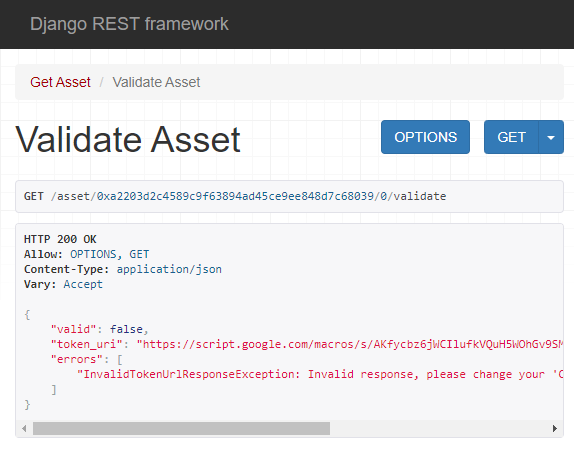Select the Validate Asset breadcrumb item
Viewport: 574px width, 459px height.
coord(156,82)
